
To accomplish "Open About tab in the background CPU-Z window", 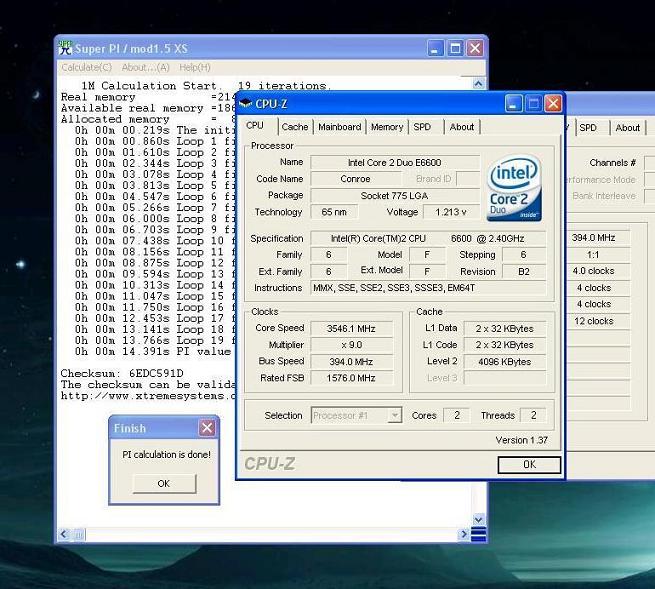I will point(627,128).
